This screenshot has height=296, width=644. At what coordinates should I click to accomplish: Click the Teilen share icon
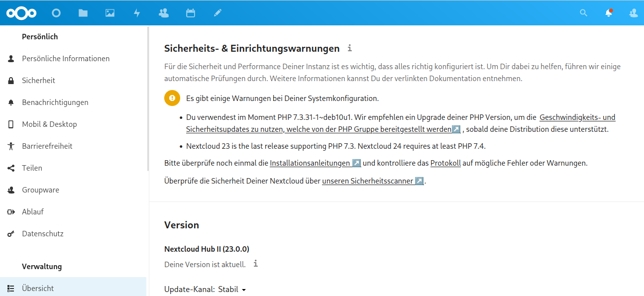tap(11, 168)
